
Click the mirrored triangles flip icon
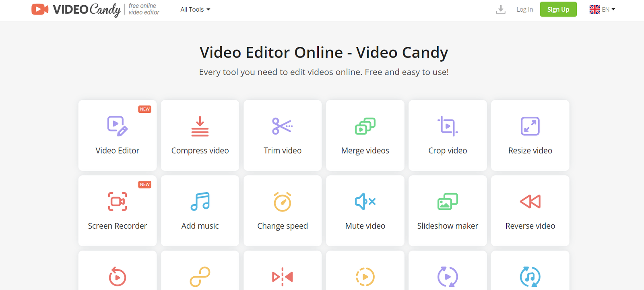[282, 277]
